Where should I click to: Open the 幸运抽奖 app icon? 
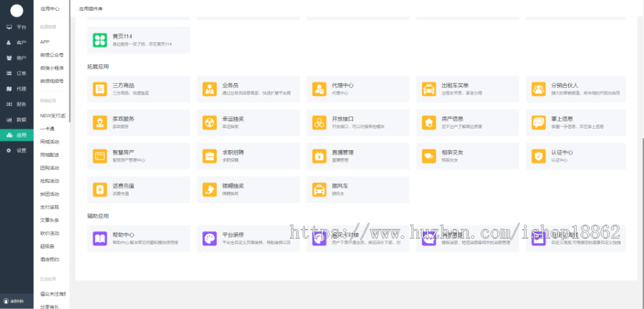[210, 122]
